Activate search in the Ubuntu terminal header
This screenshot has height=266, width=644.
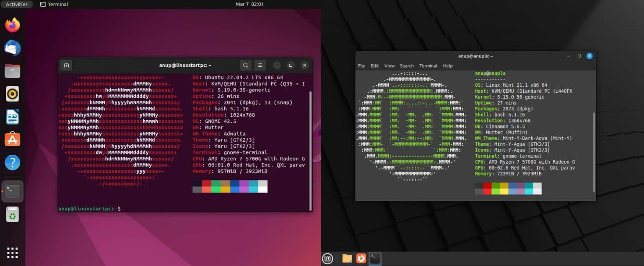click(x=245, y=65)
